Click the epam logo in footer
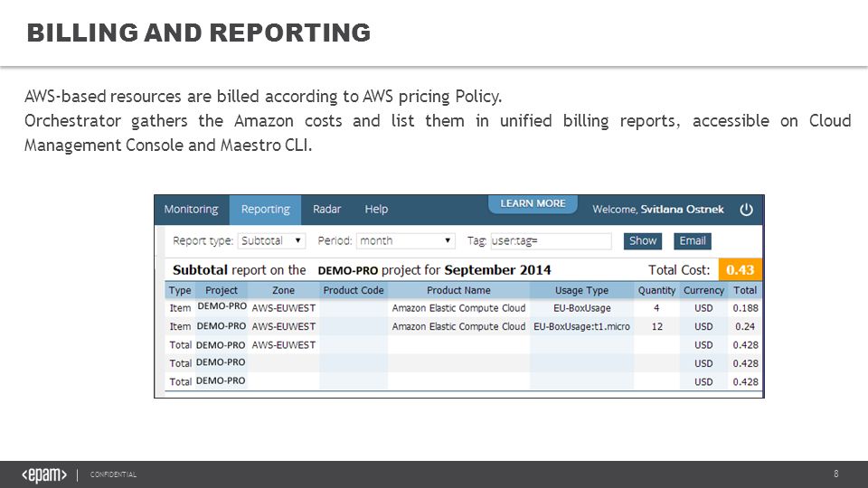 pyautogui.click(x=44, y=474)
